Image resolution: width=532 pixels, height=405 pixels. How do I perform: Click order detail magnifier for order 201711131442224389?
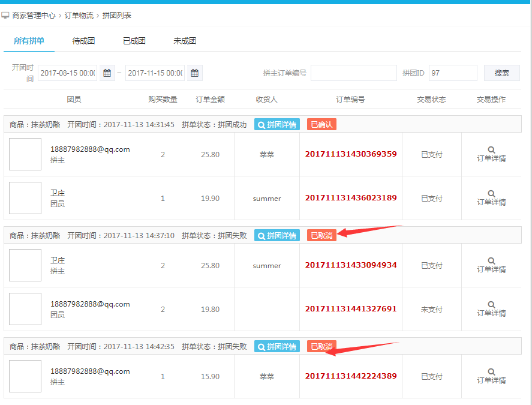coord(491,372)
